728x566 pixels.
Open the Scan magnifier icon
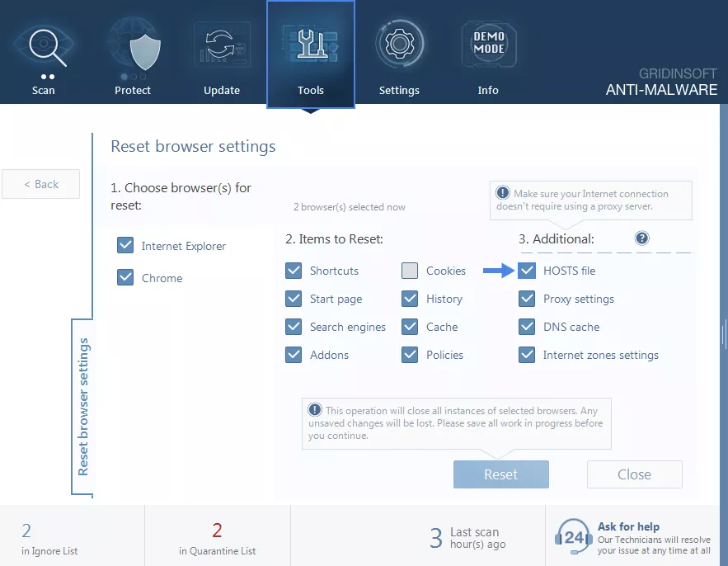[43, 45]
